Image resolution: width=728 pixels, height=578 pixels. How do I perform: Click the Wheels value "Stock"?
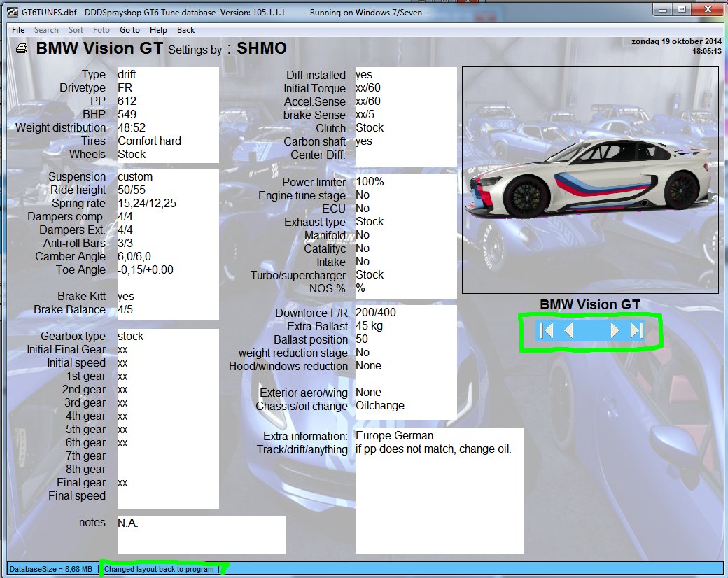132,154
